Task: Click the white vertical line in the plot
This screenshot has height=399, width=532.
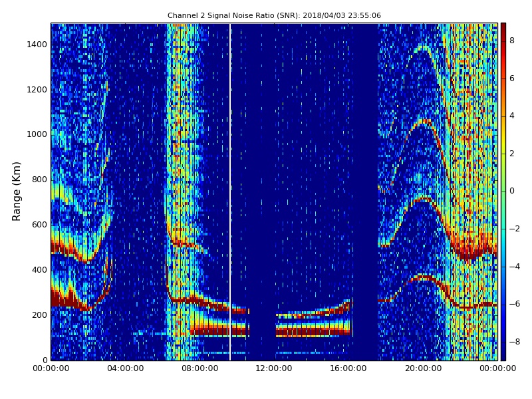Action: [x=230, y=192]
